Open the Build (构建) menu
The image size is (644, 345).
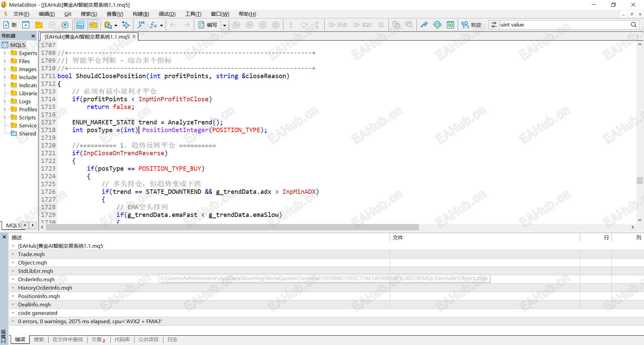(x=141, y=14)
